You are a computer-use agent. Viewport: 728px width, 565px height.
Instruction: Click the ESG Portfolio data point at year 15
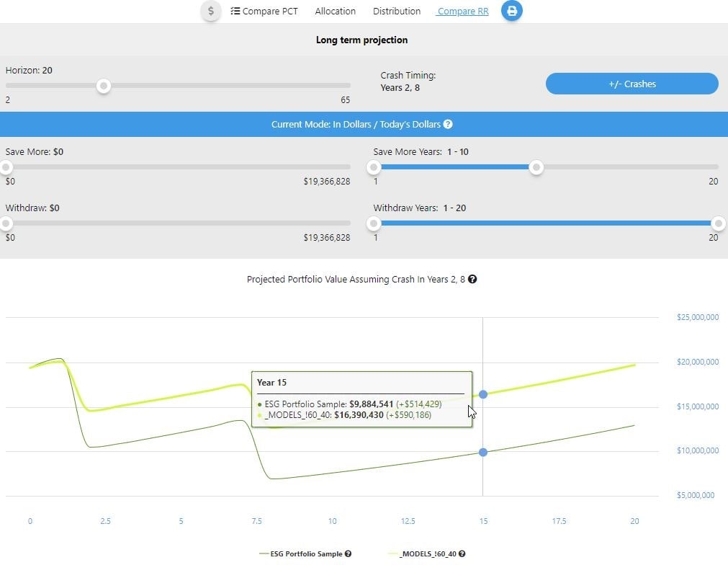(x=482, y=452)
